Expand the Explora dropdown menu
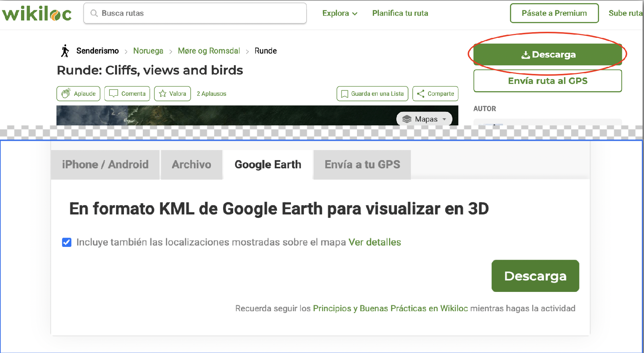 339,13
